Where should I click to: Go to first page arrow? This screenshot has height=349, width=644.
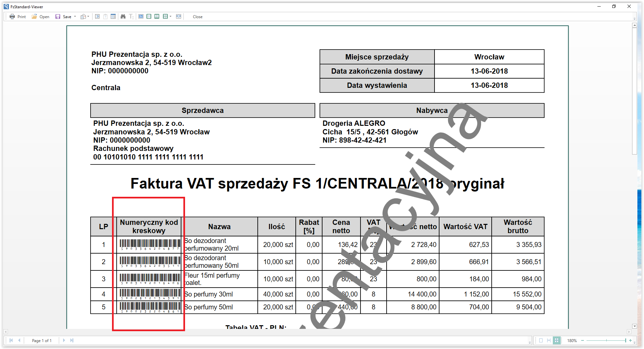[x=11, y=340]
